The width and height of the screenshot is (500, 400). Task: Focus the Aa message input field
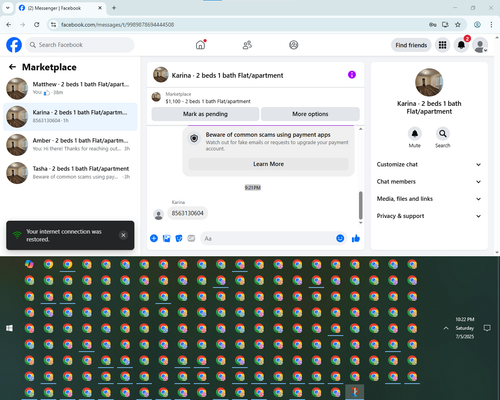267,238
